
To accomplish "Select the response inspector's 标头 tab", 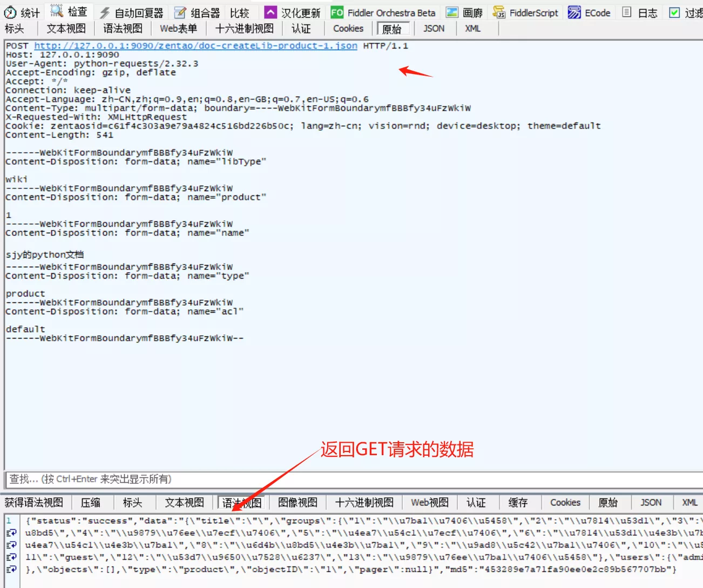I will pyautogui.click(x=132, y=503).
